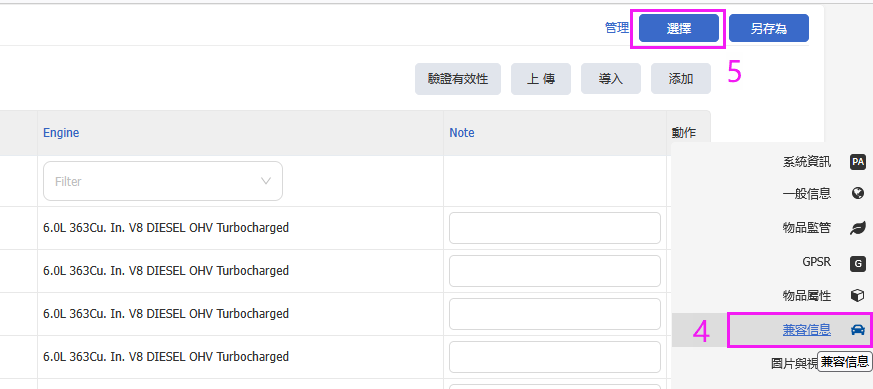Select 系統資訊 in the side menu
Viewport: 873px width, 389px height.
coord(807,162)
